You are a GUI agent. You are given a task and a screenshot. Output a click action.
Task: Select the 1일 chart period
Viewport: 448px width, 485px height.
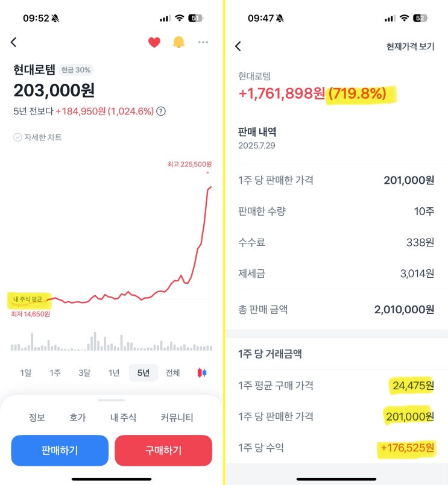(26, 373)
